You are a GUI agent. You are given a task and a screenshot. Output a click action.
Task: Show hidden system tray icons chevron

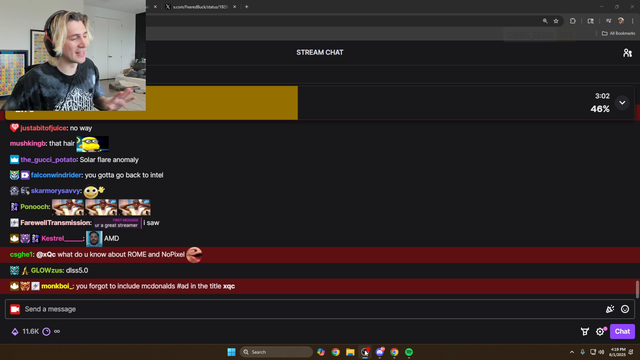572,352
